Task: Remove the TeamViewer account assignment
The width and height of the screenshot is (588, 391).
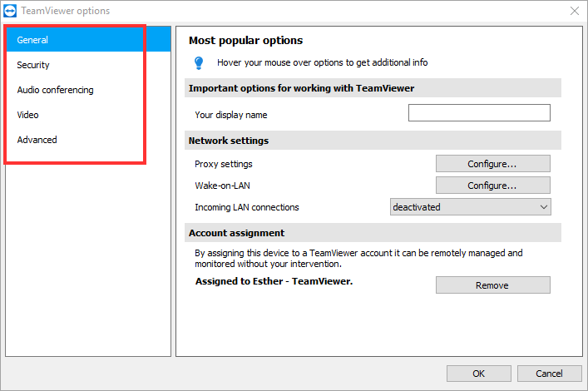Action: (492, 285)
